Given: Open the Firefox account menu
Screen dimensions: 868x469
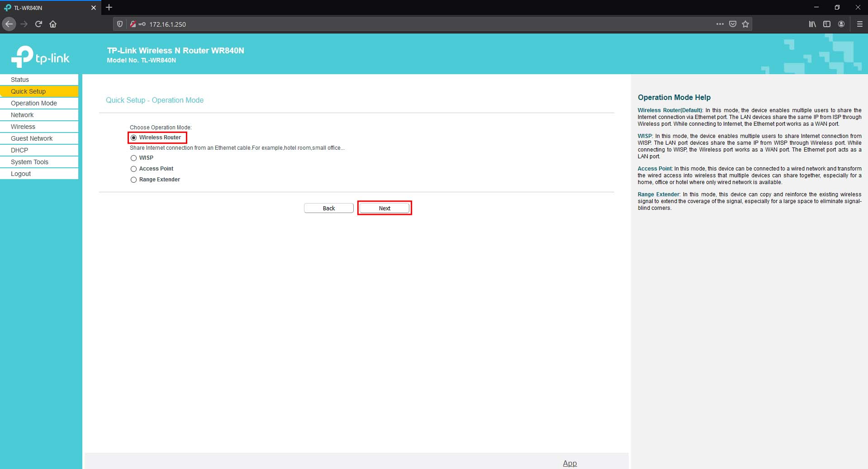Looking at the screenshot, I should (x=841, y=24).
